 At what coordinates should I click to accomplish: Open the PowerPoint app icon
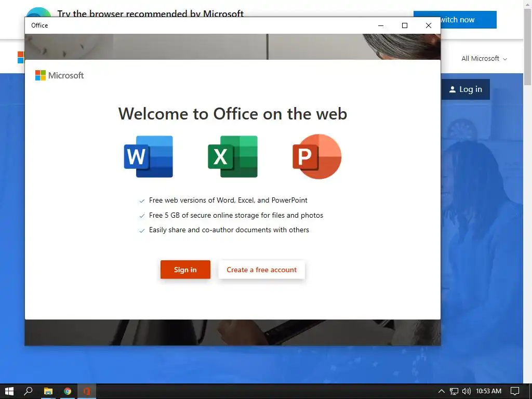click(x=317, y=156)
